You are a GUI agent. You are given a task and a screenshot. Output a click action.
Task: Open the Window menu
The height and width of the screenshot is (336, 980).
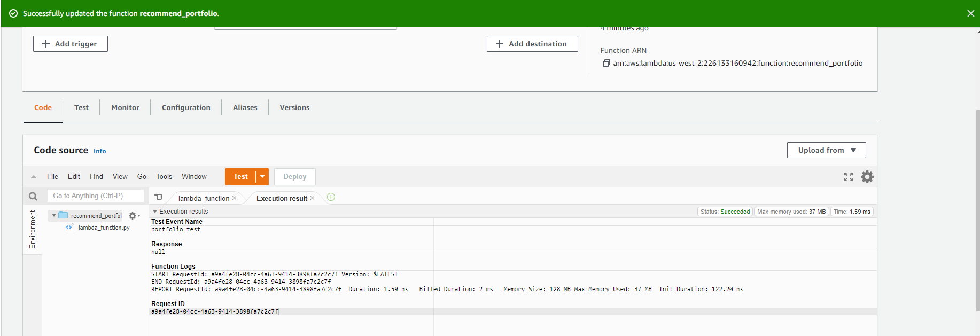[194, 176]
